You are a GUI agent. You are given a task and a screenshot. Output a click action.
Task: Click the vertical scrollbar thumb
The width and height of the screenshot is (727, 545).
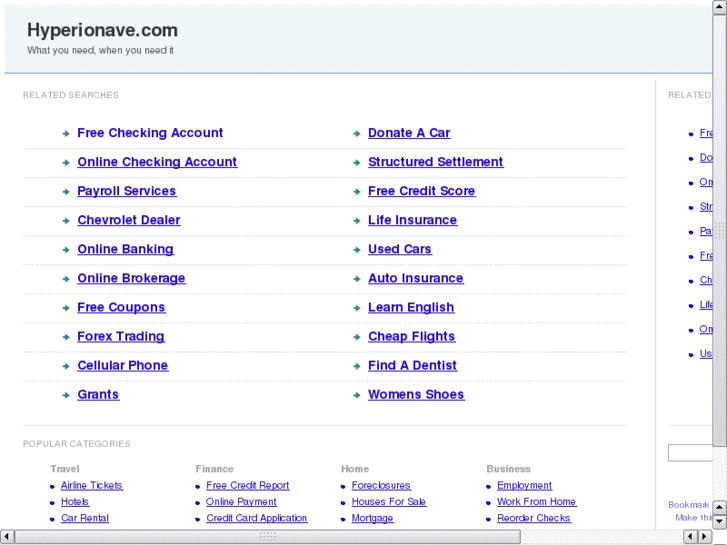click(720, 231)
